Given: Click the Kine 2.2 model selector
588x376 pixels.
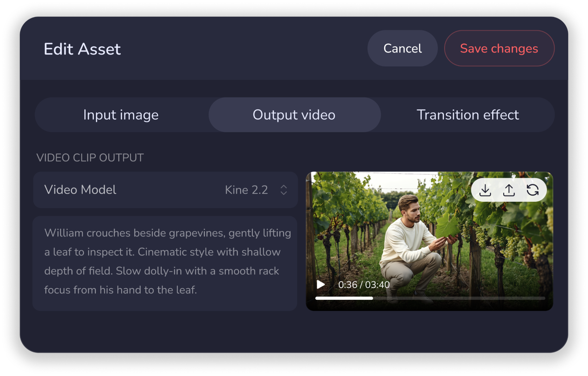Looking at the screenshot, I should pos(246,190).
